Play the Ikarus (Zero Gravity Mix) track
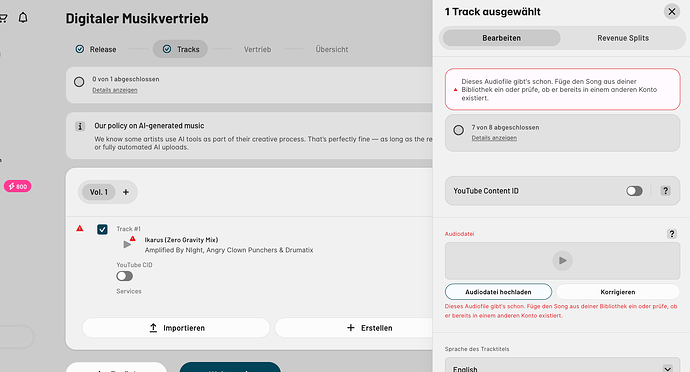690x372 pixels. [127, 244]
